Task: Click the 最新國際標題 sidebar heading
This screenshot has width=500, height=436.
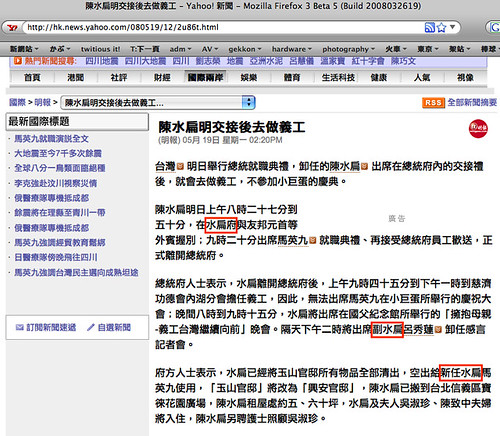Action: pos(39,121)
